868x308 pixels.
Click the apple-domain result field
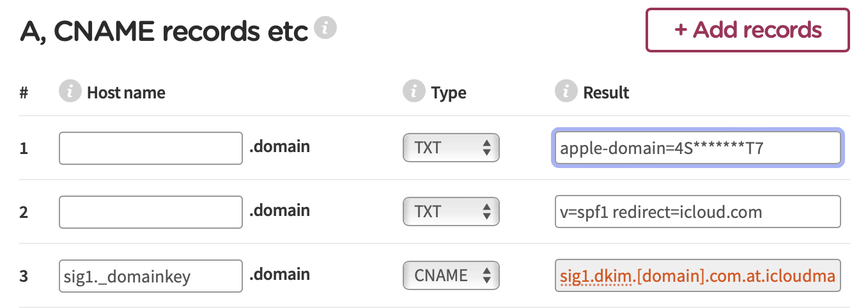point(697,148)
